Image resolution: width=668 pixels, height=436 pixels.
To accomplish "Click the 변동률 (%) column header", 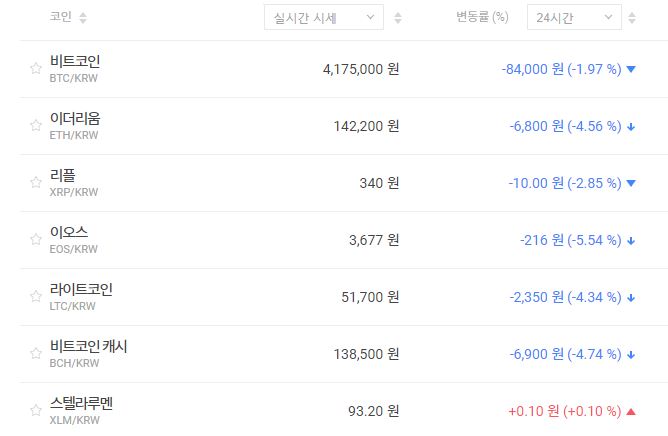I will 482,18.
